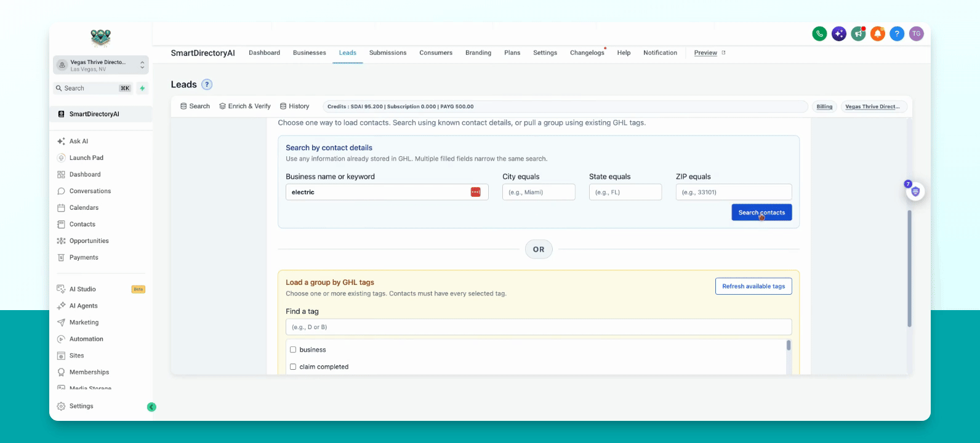Open the megaphone announcements icon
980x443 pixels.
(858, 34)
